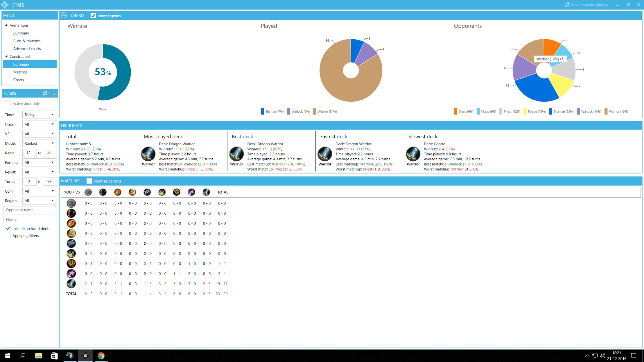Uncheck the show legends checkbox

click(x=93, y=16)
